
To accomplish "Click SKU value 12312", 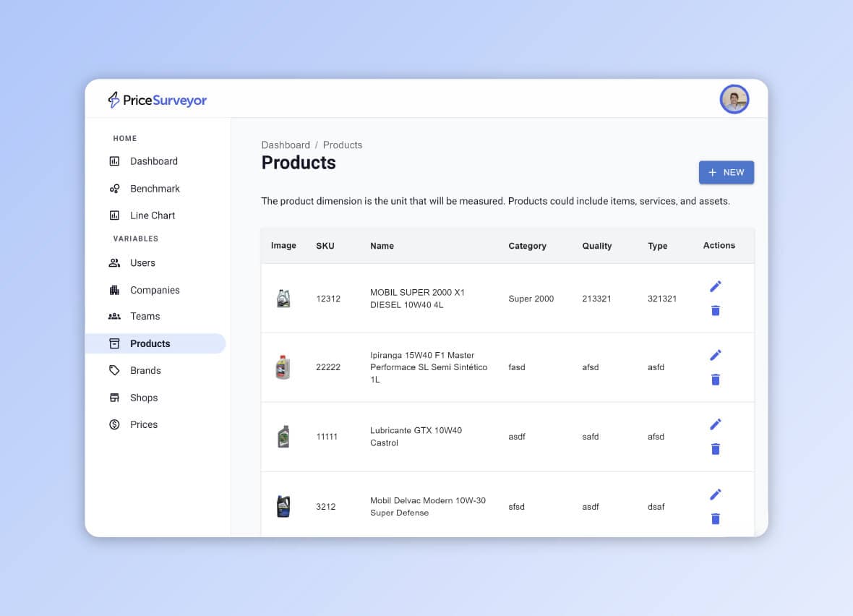I will pos(328,299).
